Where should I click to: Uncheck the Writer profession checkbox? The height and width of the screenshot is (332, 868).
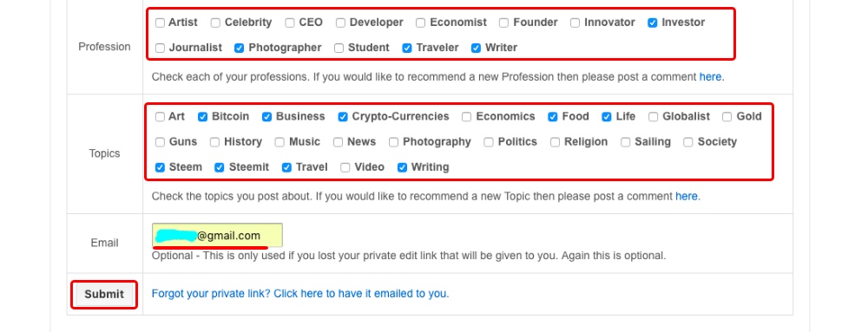[x=476, y=48]
